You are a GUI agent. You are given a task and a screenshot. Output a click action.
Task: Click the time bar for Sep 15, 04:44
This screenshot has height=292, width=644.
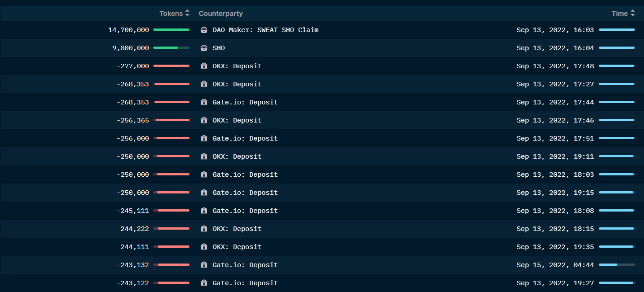pyautogui.click(x=616, y=264)
